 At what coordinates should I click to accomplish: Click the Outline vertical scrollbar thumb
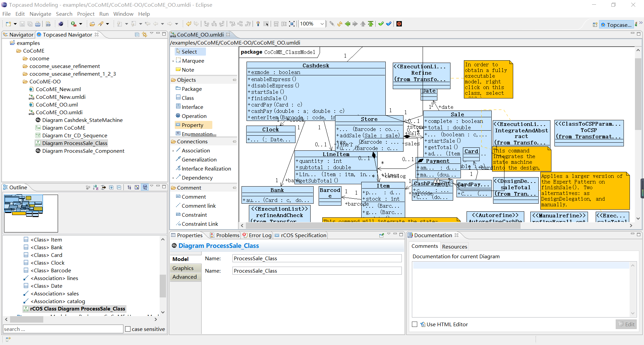pos(163,286)
